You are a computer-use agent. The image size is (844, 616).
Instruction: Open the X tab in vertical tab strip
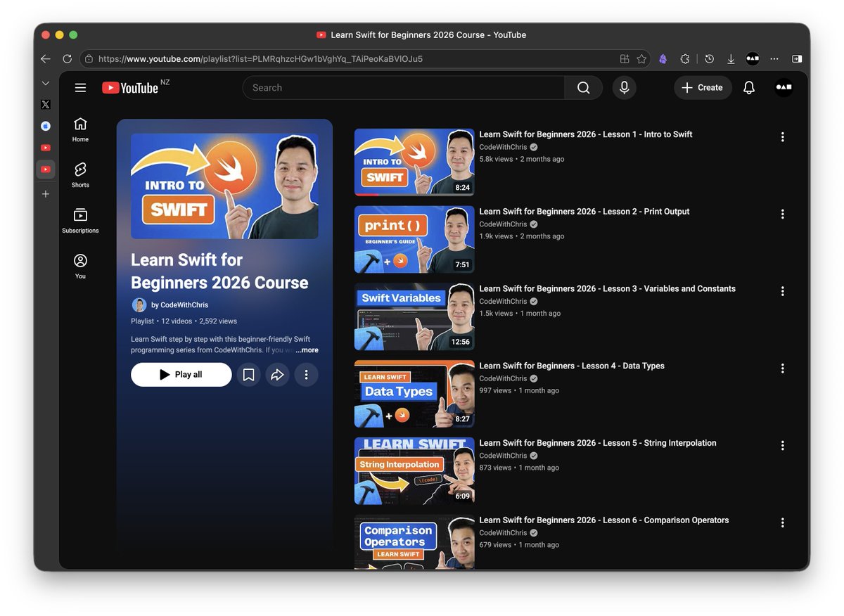[46, 104]
